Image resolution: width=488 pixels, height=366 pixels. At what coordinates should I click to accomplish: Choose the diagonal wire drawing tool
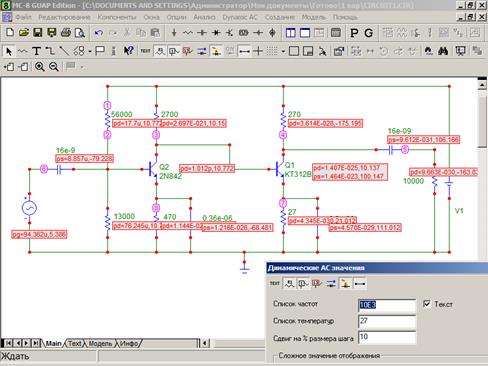[x=64, y=51]
